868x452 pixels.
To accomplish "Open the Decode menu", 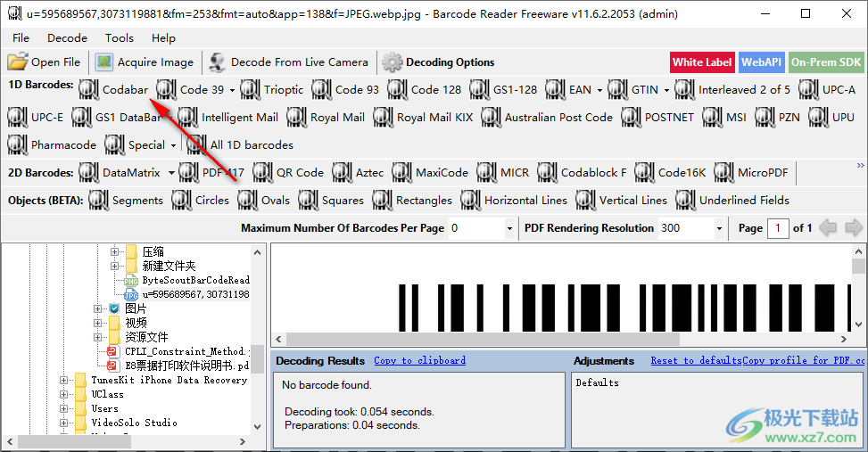I will [68, 38].
